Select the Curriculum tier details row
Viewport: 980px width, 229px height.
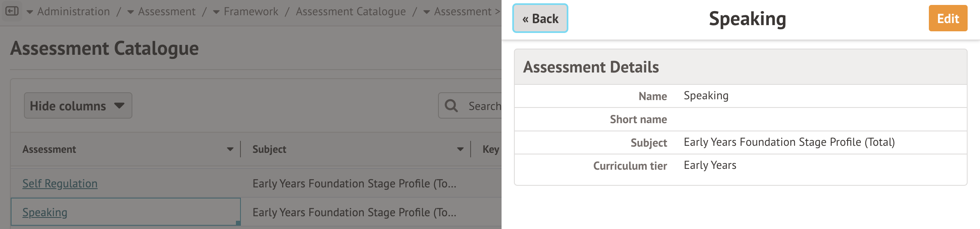coord(740,166)
